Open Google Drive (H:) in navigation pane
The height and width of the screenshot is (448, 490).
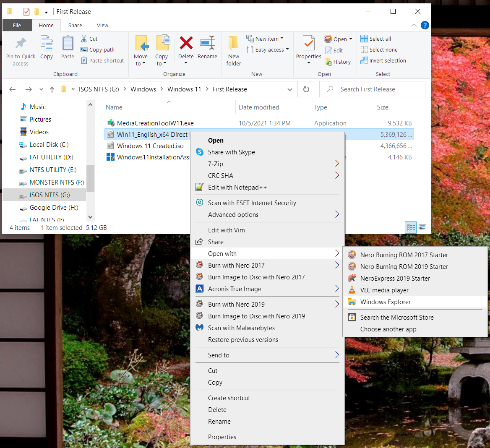(x=54, y=208)
